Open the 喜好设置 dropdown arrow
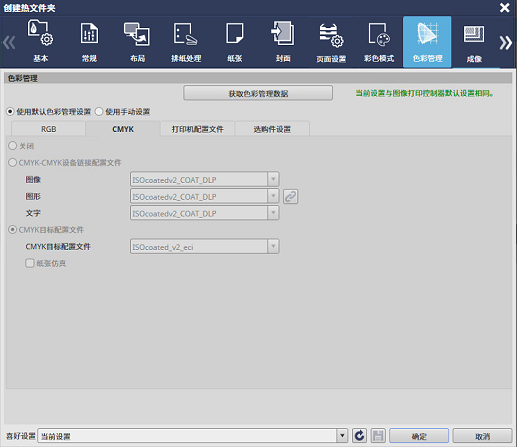 pos(342,436)
